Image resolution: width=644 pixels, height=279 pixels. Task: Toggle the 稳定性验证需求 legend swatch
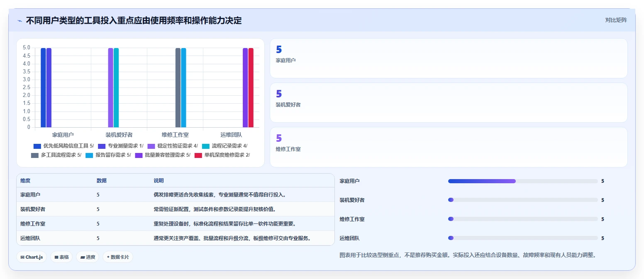[x=151, y=146]
